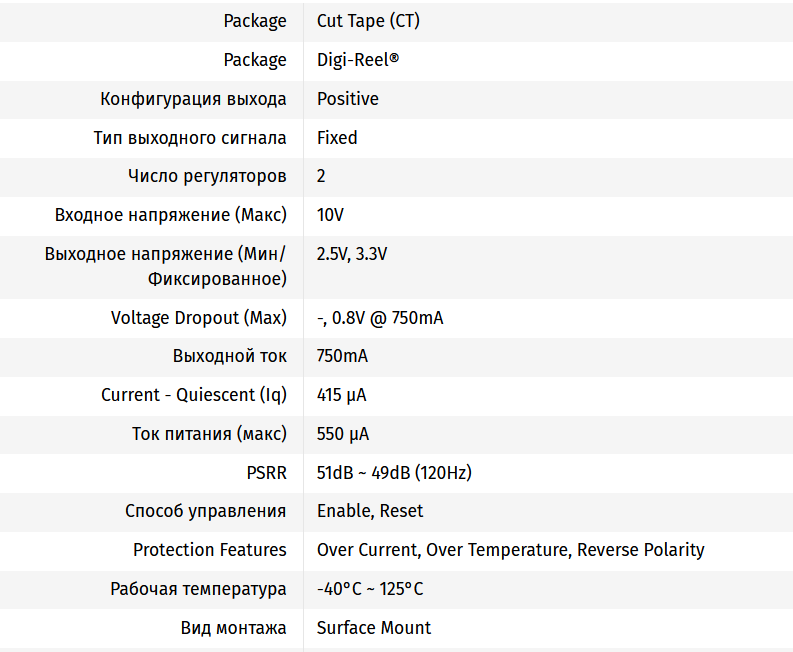Viewport: 793px width, 652px height.
Task: Click the "Enable, Reset" control value
Action: pos(370,511)
